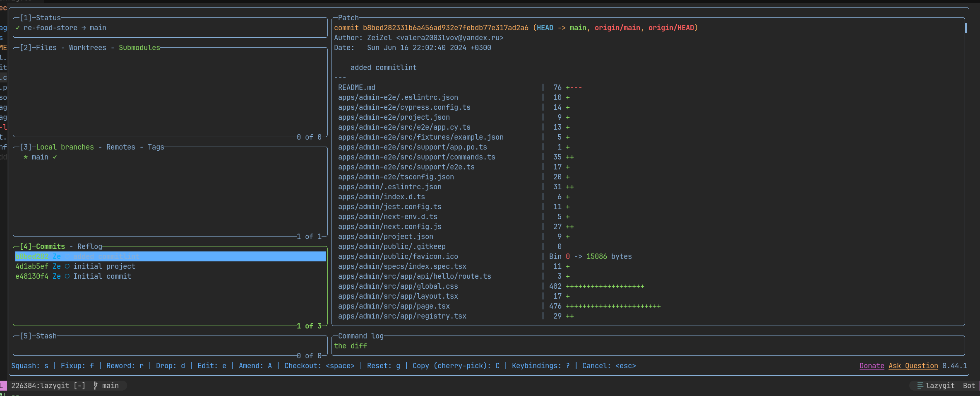Image resolution: width=980 pixels, height=396 pixels.
Task: Select commit e48130f4 Initial commit
Action: click(171, 276)
